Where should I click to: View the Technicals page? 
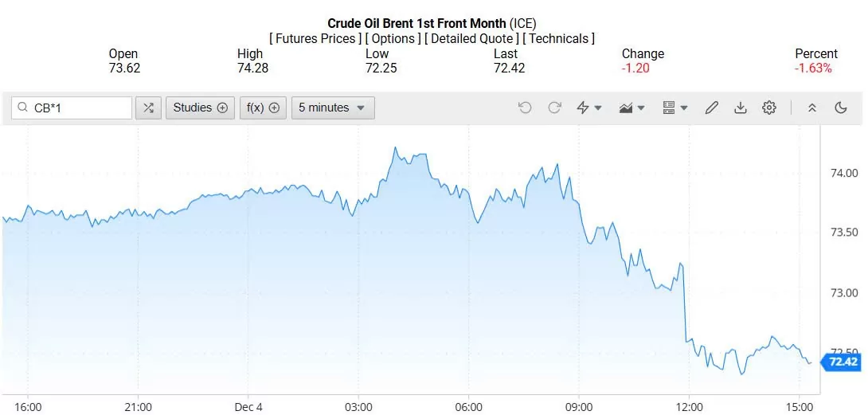coord(558,38)
